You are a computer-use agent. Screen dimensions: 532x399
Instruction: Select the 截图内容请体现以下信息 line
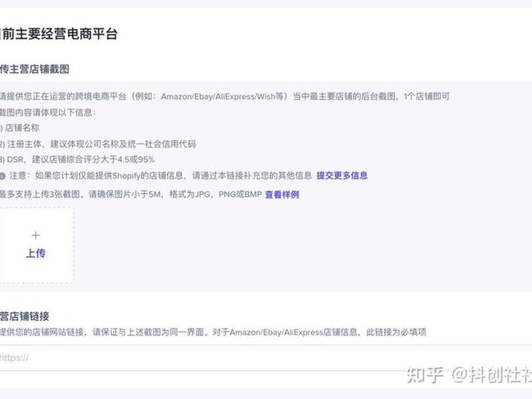[x=48, y=112]
